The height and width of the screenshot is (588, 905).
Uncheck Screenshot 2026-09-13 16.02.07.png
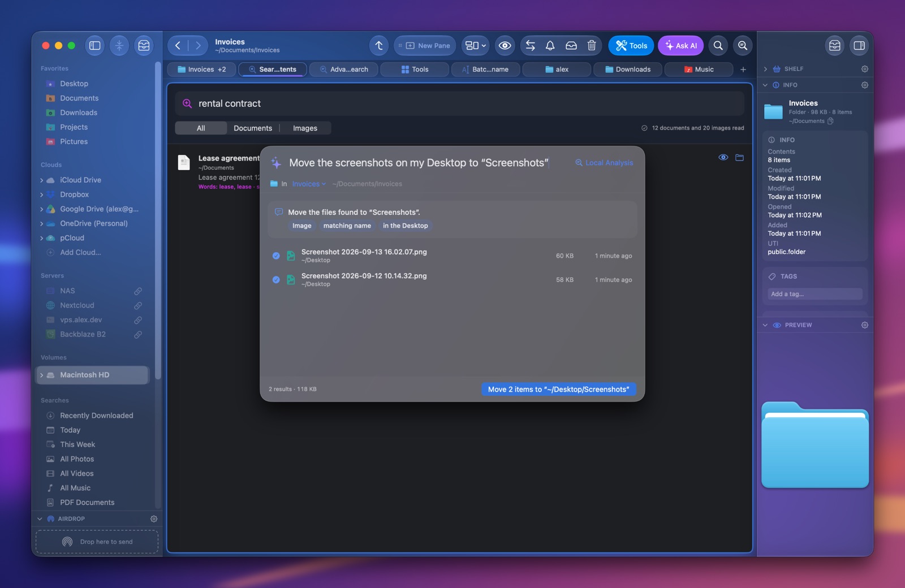click(276, 256)
